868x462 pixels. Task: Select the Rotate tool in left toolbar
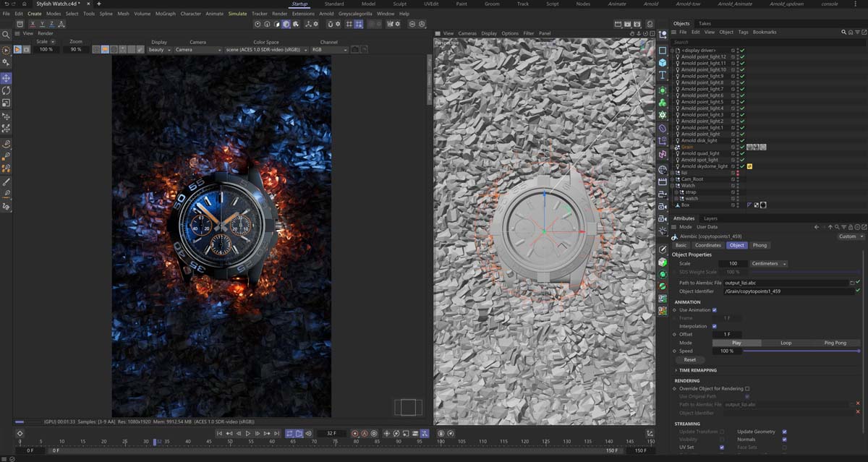[x=7, y=90]
